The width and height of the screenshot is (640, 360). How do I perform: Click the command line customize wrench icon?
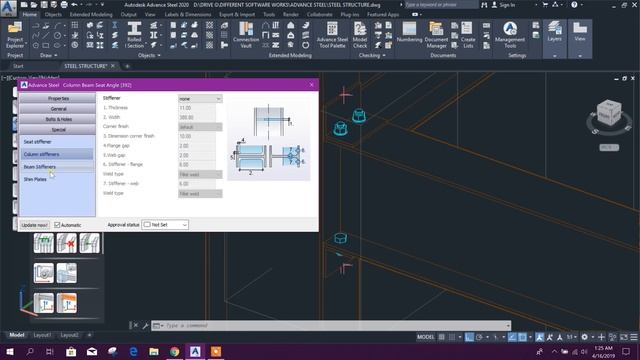[145, 325]
